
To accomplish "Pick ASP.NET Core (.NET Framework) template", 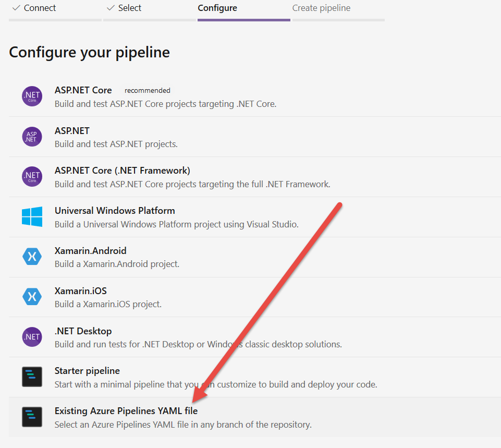I will pos(123,171).
